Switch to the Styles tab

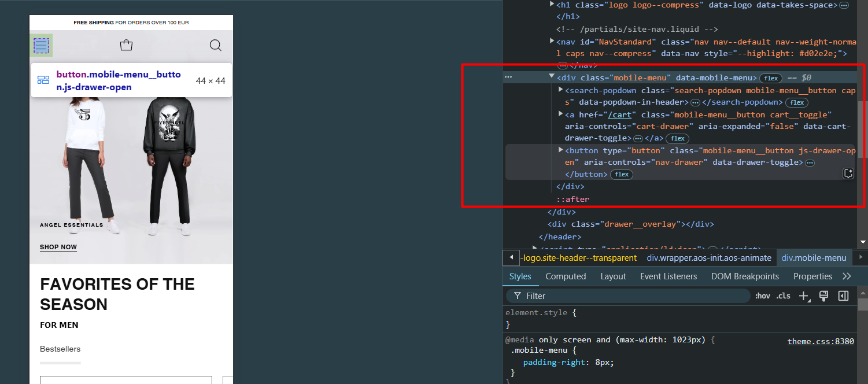click(x=520, y=276)
